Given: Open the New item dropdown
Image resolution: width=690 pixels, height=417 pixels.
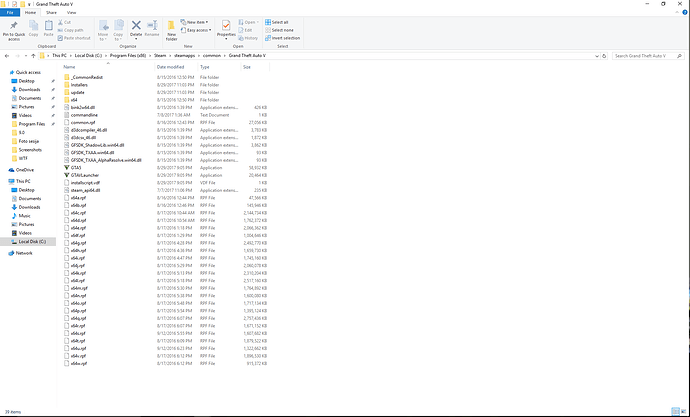Looking at the screenshot, I should click(x=195, y=22).
